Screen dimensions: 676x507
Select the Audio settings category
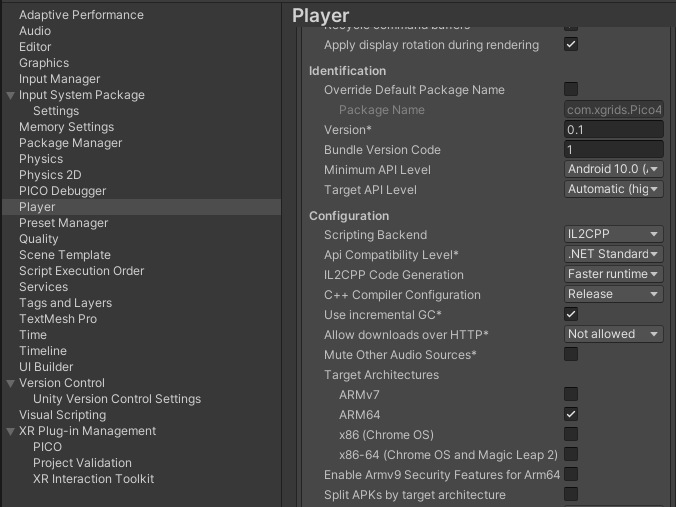click(35, 31)
